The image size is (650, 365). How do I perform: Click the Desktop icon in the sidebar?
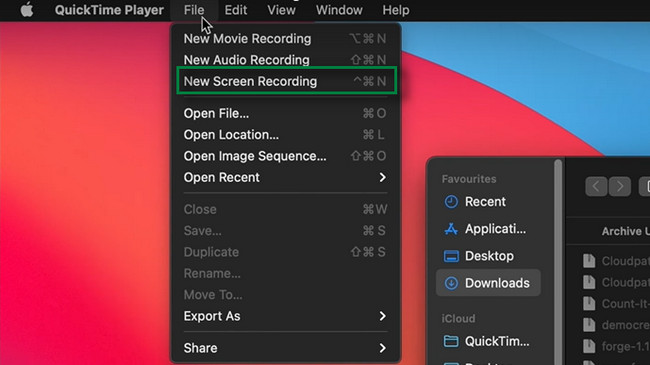(451, 256)
